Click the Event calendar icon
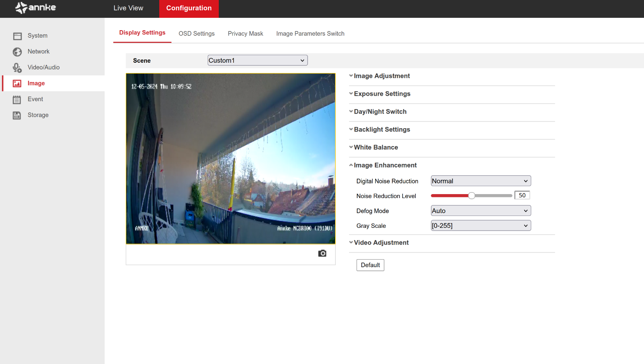Viewport: 644px width, 364px height. (x=17, y=100)
